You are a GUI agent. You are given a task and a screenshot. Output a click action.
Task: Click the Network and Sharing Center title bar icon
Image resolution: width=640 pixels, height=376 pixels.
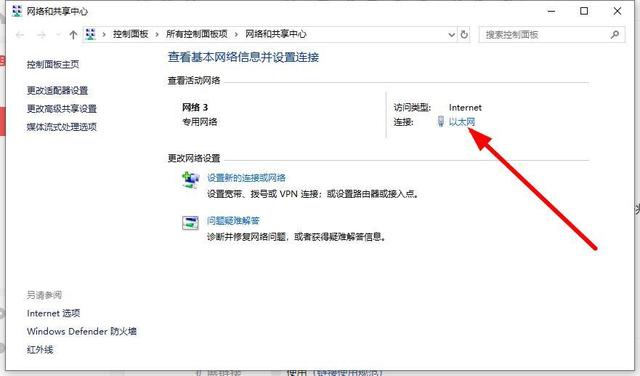pos(17,11)
